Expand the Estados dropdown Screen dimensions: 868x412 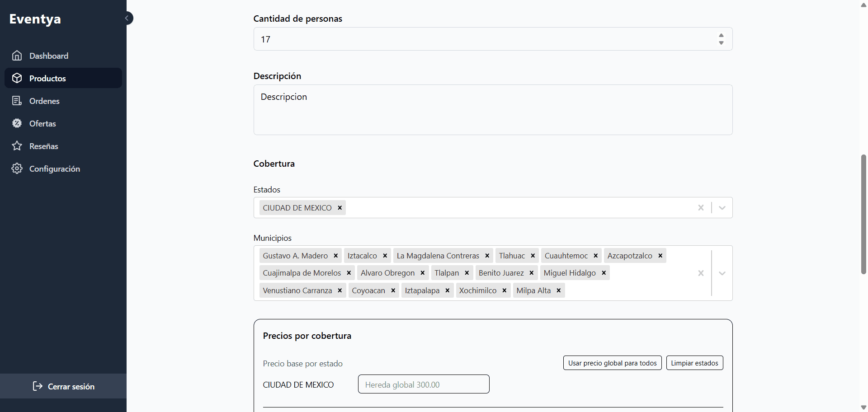[722, 207]
